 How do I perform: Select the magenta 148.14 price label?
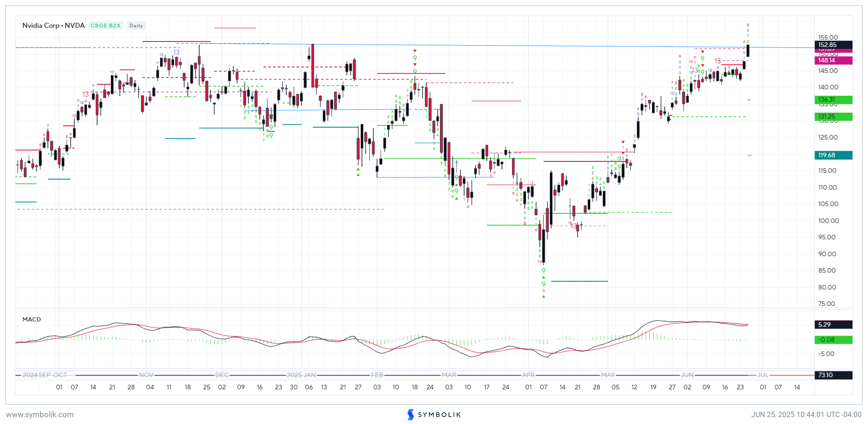(833, 60)
